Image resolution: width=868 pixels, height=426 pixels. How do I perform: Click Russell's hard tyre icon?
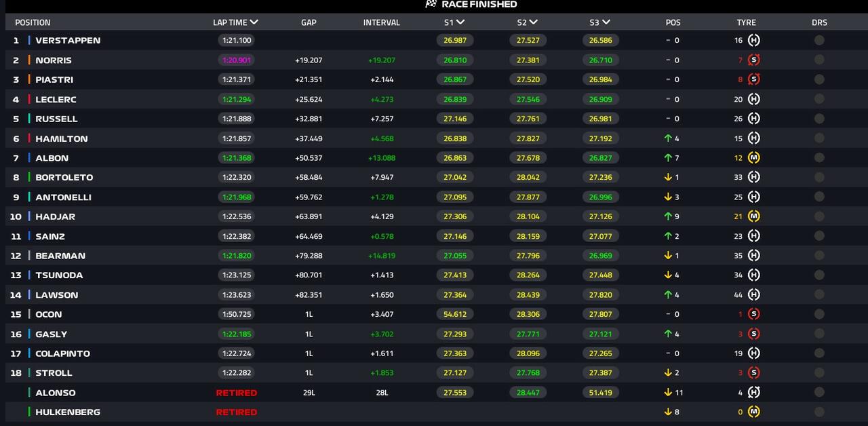(753, 119)
